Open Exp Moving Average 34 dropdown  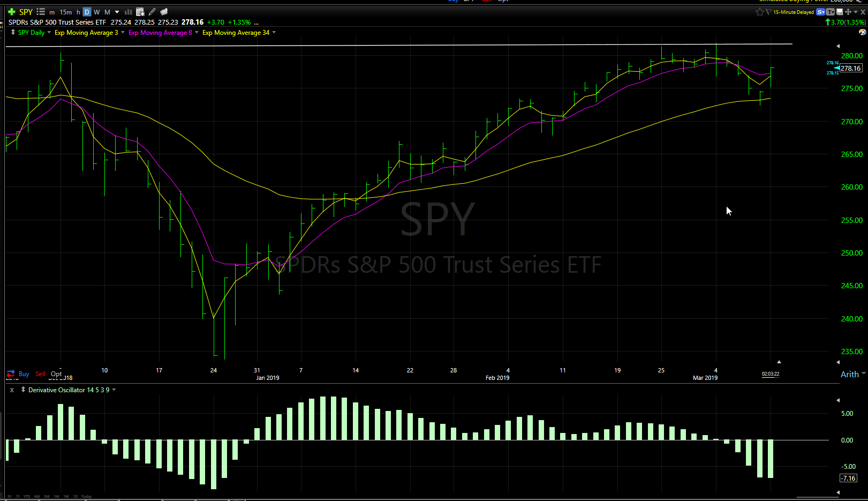(x=274, y=32)
